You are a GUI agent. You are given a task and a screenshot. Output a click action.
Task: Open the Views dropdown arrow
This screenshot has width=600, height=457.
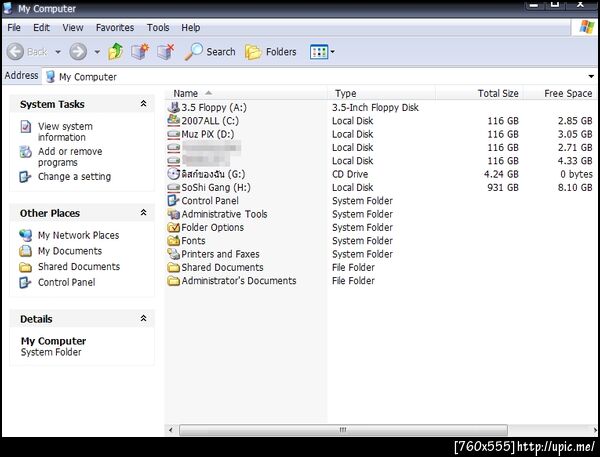tap(333, 52)
